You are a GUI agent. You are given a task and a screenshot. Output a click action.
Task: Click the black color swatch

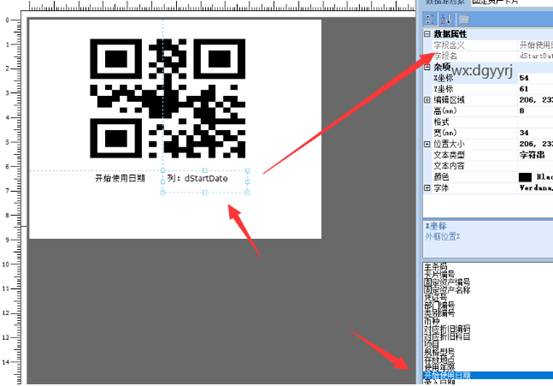click(x=525, y=177)
